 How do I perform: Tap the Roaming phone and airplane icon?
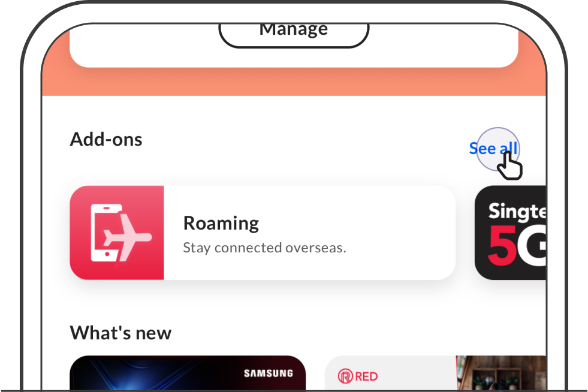coord(117,233)
